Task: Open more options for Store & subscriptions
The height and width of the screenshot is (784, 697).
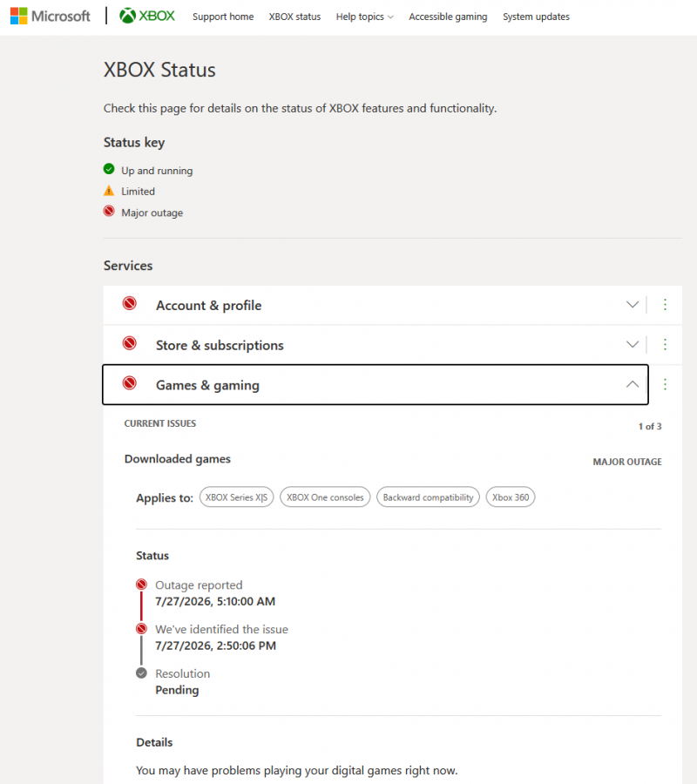Action: 665,344
